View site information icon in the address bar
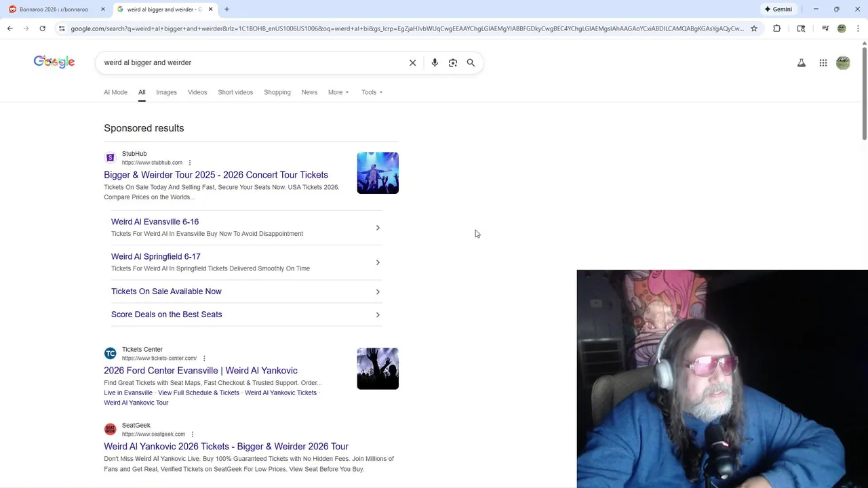Screen dimensions: 868x488 (x=62, y=28)
